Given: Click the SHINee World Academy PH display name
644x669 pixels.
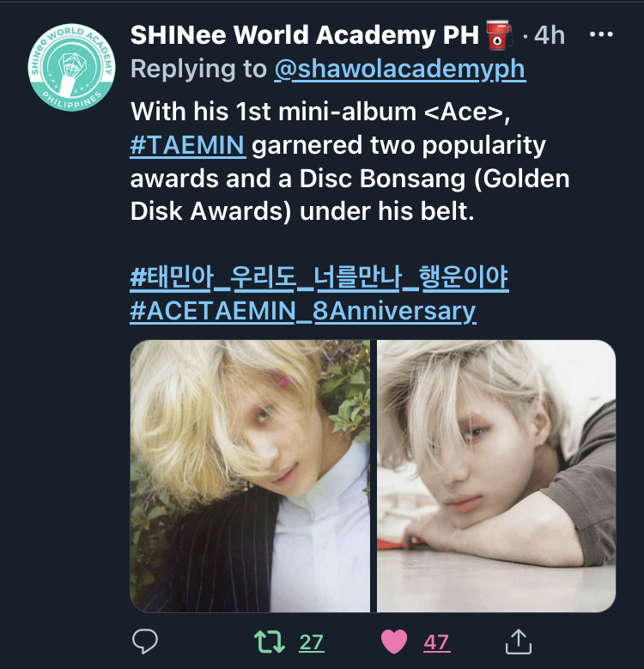Looking at the screenshot, I should click(x=305, y=34).
